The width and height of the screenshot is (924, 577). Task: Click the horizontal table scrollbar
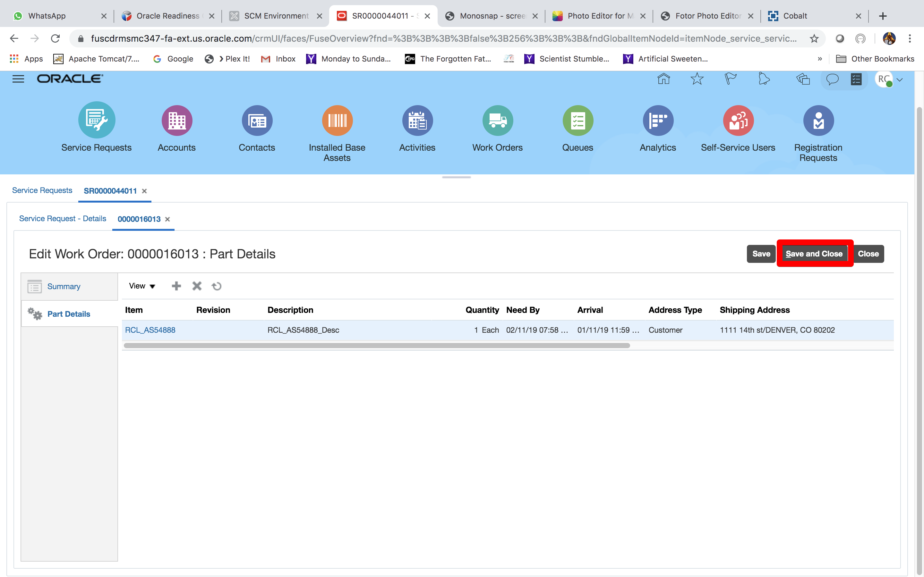tap(376, 345)
